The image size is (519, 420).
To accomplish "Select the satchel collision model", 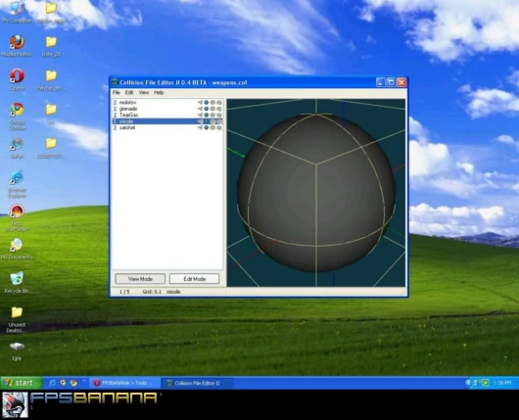I will click(167, 127).
